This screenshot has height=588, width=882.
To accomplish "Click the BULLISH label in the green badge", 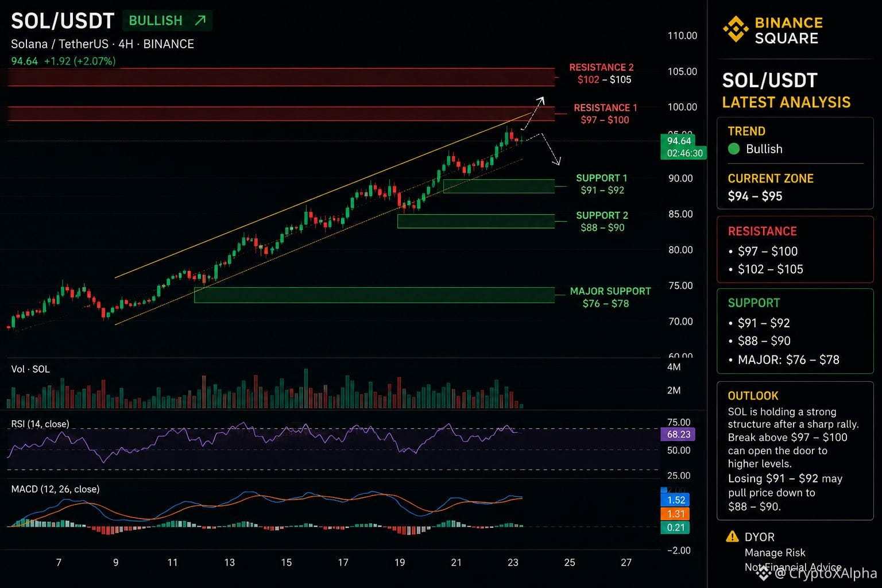I will (156, 21).
